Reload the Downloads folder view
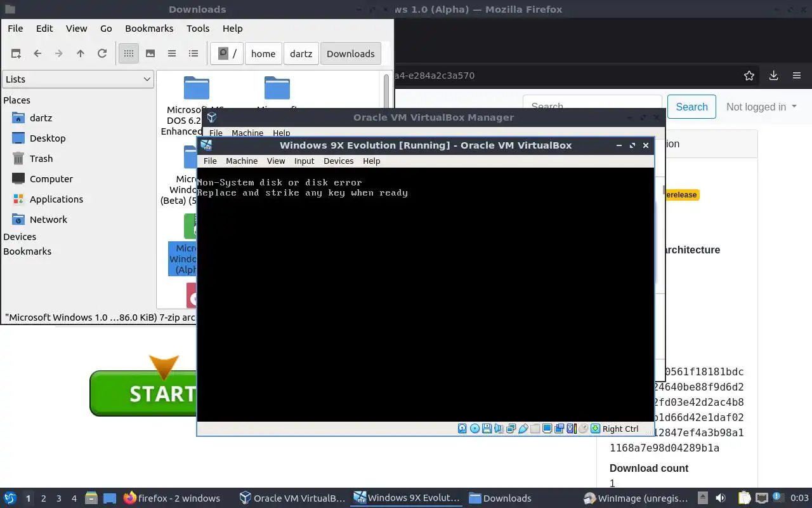The image size is (812, 508). pyautogui.click(x=102, y=54)
